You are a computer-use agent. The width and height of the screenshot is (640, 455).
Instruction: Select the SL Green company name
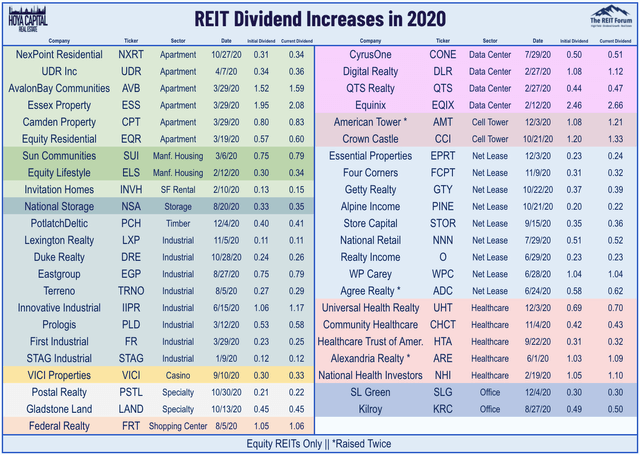click(x=370, y=393)
